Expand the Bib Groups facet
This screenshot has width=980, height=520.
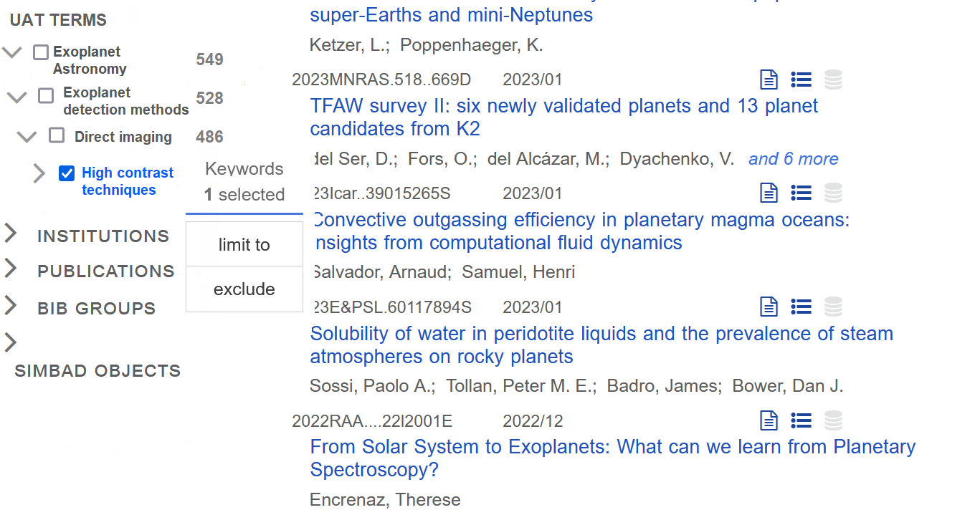(x=11, y=306)
